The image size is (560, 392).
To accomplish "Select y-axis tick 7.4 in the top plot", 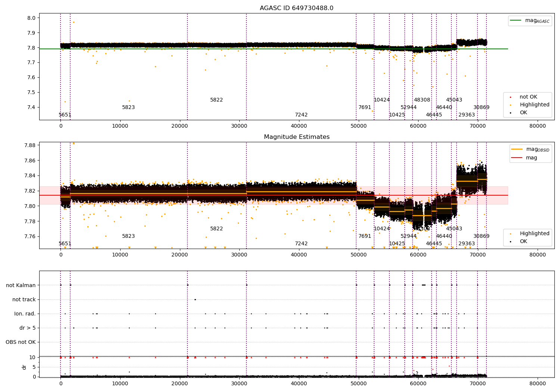I will [31, 108].
